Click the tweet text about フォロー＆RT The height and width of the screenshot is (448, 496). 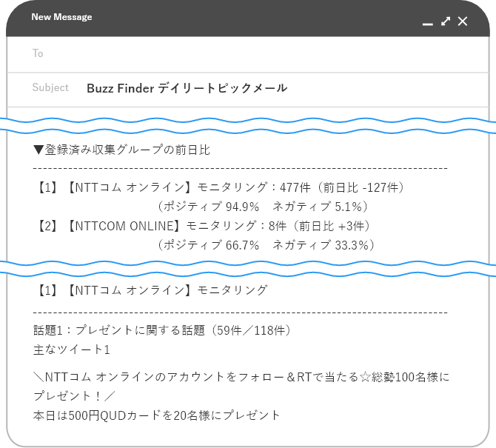[x=241, y=377]
